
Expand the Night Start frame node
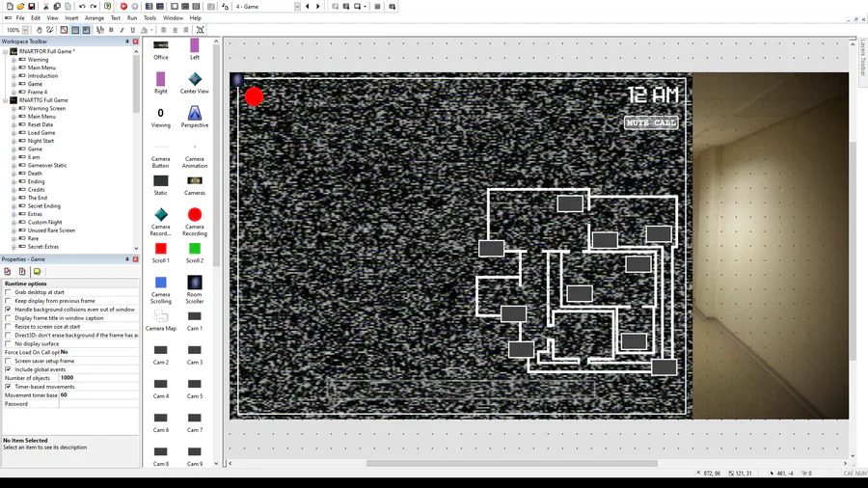(x=14, y=141)
